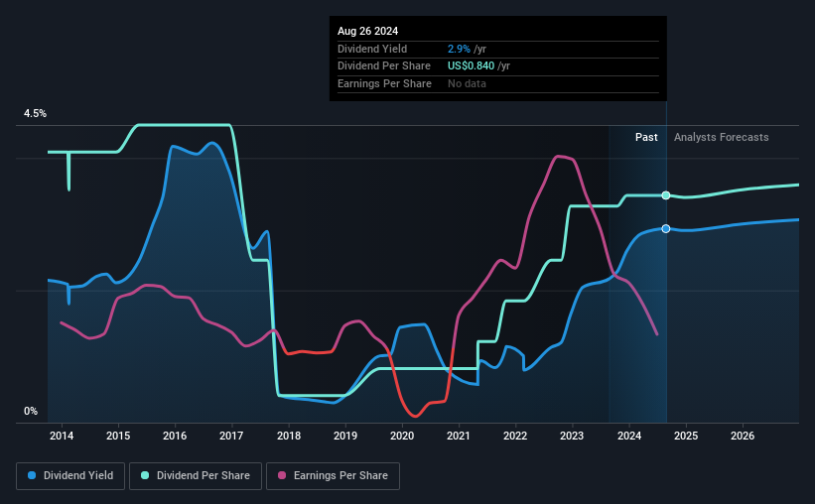Click the 'Past' label on the chart
Image resolution: width=815 pixels, height=504 pixels.
pyautogui.click(x=646, y=137)
